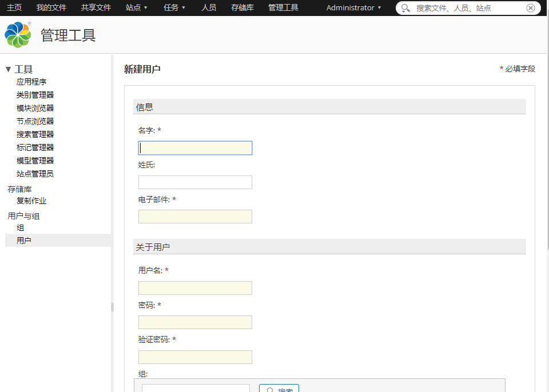Collapse the 工具 tree section

[x=8, y=69]
